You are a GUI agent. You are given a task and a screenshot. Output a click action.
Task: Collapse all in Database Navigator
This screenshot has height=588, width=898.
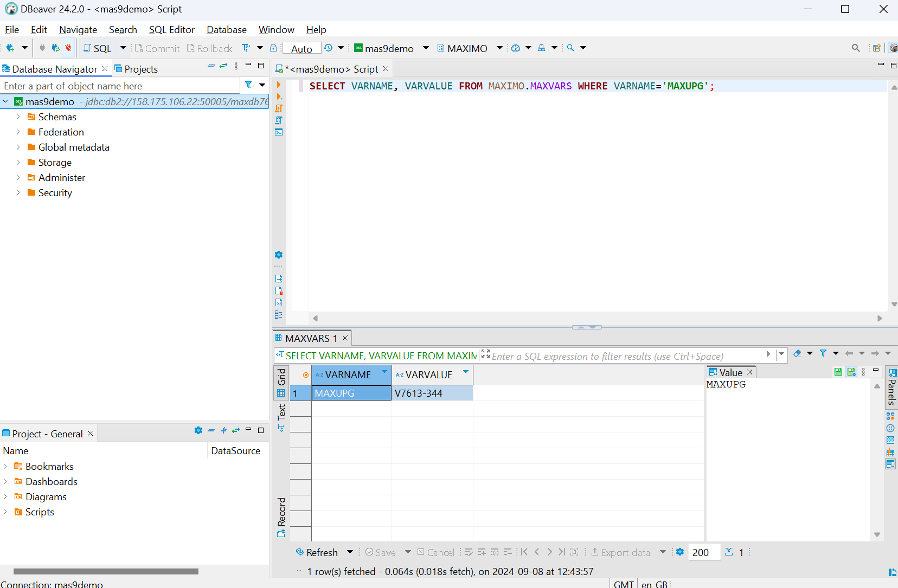coord(211,66)
